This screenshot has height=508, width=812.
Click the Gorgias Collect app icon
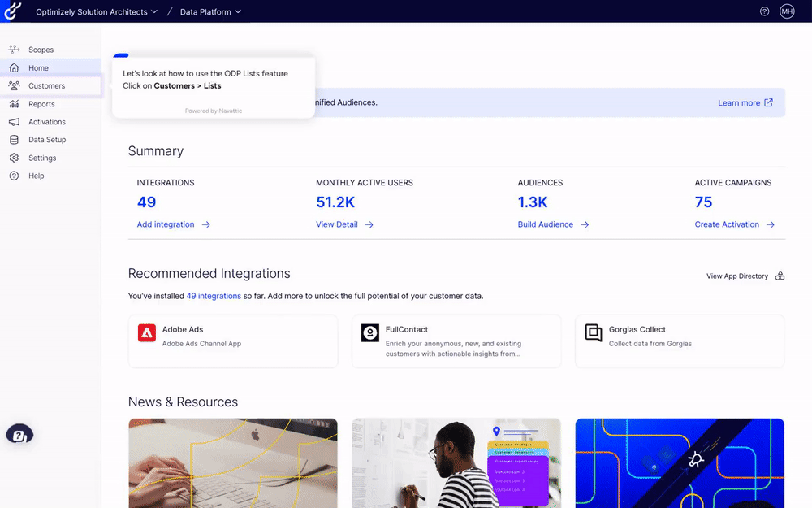pos(594,333)
